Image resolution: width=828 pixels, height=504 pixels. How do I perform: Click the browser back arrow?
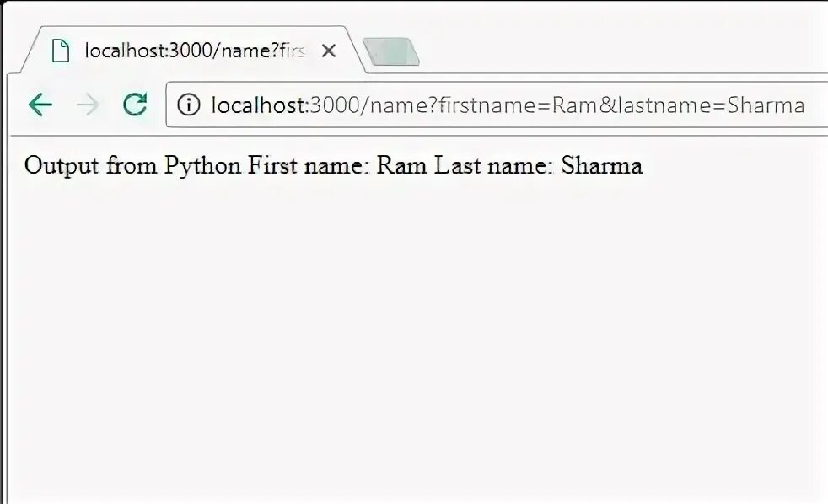pyautogui.click(x=40, y=105)
